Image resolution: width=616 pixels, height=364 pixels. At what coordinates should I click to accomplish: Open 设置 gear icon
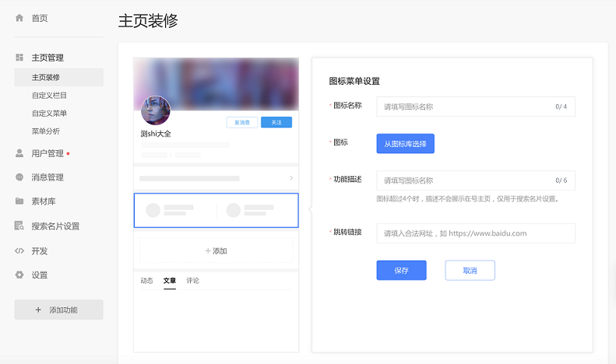(19, 275)
